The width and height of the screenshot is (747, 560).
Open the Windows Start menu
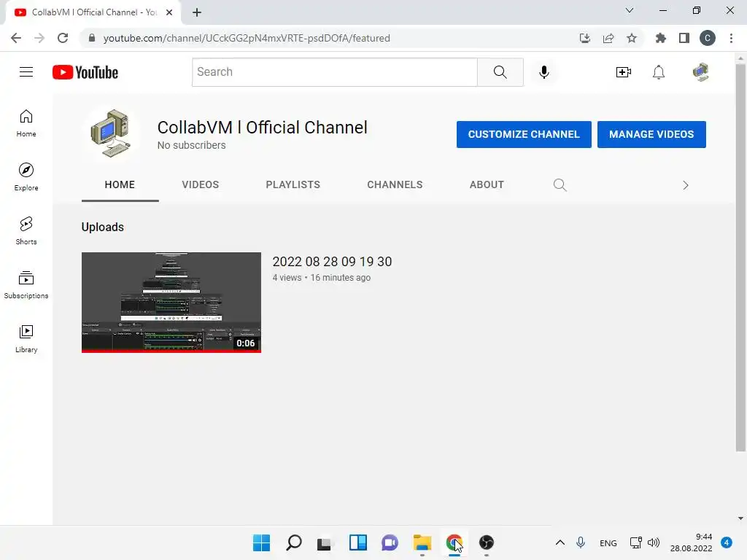261,542
